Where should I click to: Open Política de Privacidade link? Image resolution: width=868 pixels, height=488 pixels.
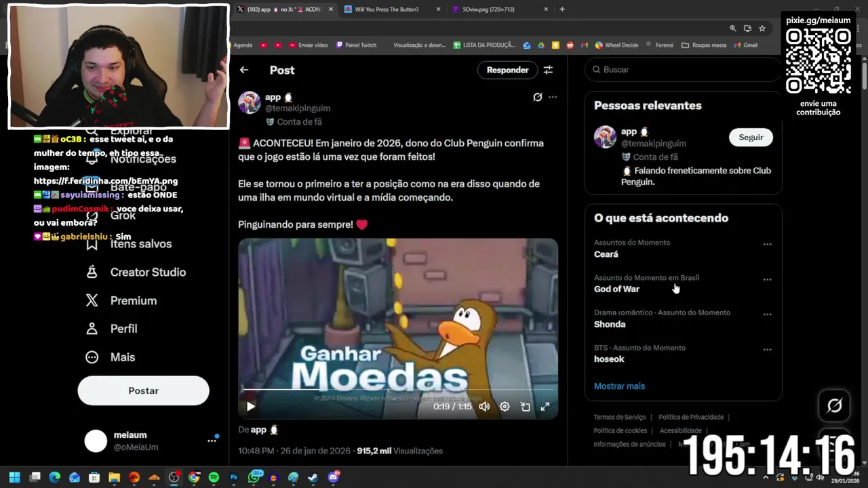(x=691, y=417)
